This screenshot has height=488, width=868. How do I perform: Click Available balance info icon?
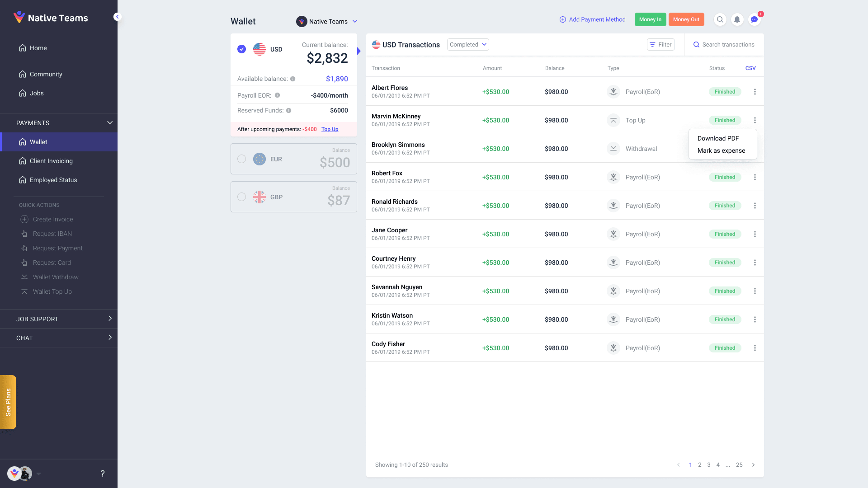[293, 79]
